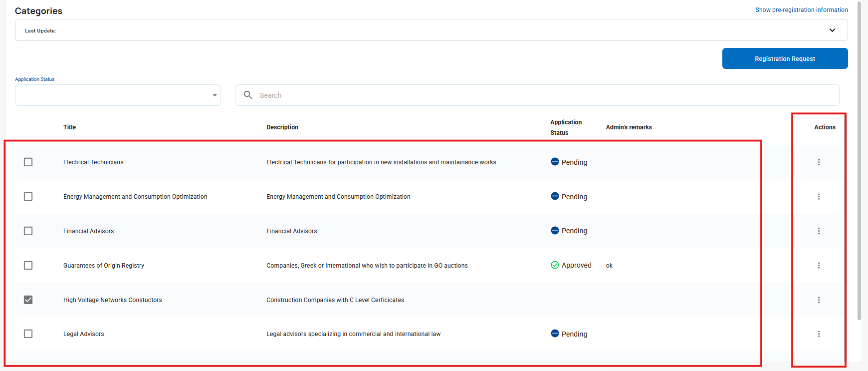This screenshot has width=868, height=371.
Task: Click the page vertical scrollbar
Action: click(x=859, y=160)
